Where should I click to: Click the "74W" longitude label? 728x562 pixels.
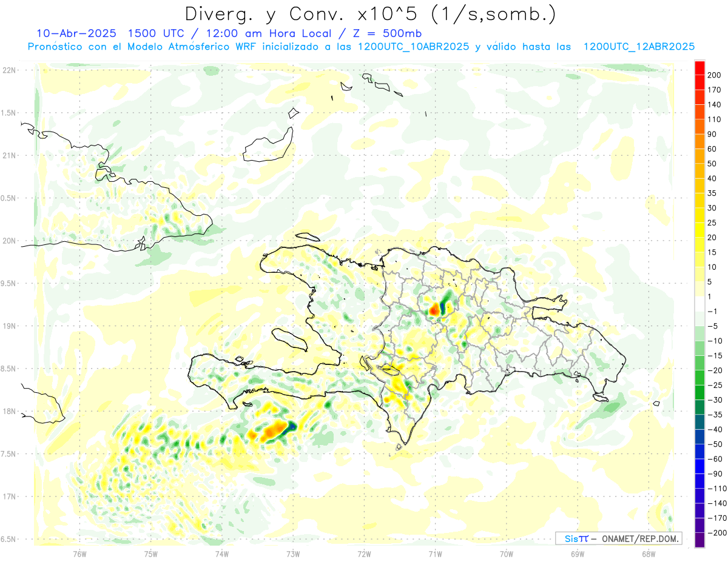click(x=222, y=554)
